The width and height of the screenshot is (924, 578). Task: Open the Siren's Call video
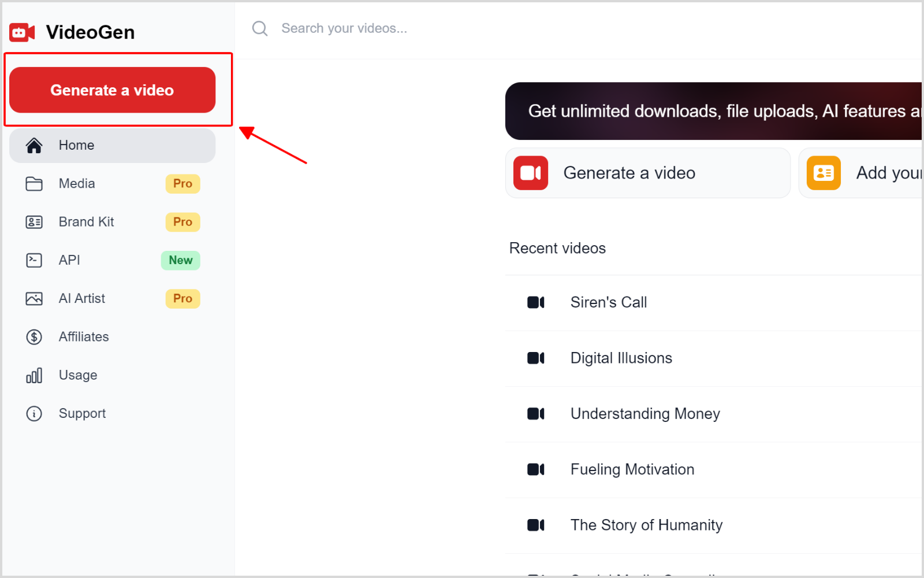click(714, 303)
